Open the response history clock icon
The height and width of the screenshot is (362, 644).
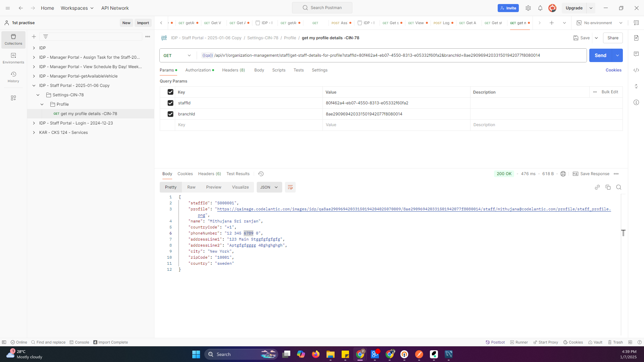tap(261, 174)
